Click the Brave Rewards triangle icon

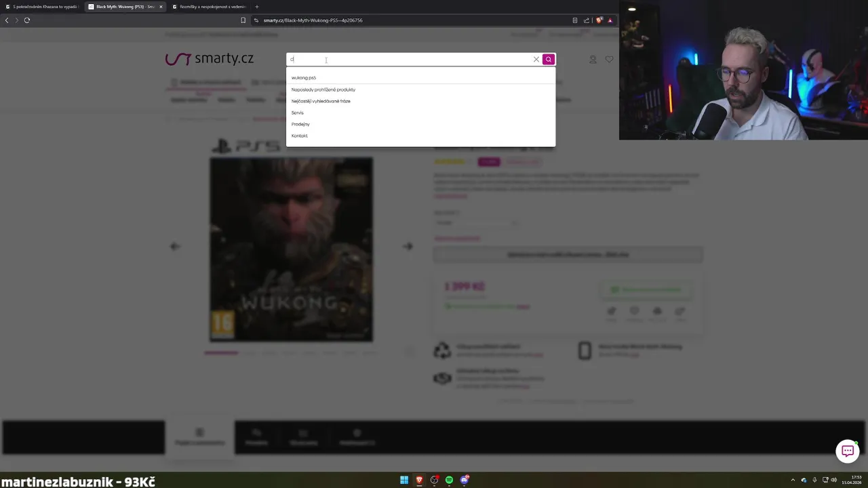click(610, 20)
